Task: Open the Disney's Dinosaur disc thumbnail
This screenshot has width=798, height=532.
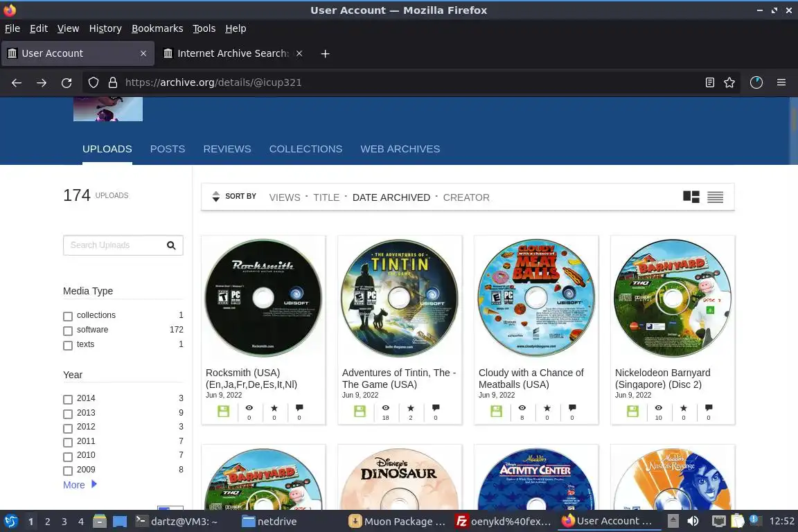Action: tap(399, 479)
